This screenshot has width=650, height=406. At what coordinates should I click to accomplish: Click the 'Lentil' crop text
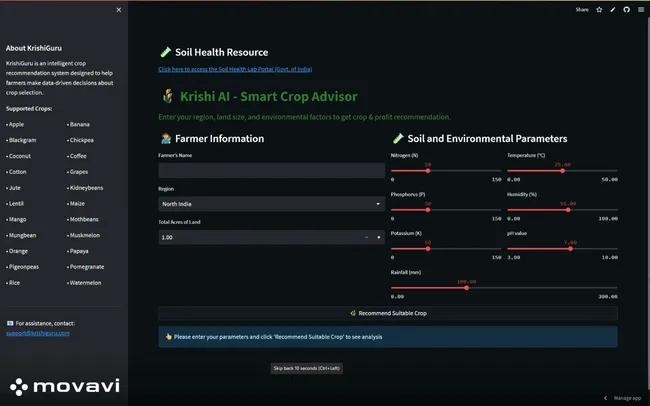(16, 204)
